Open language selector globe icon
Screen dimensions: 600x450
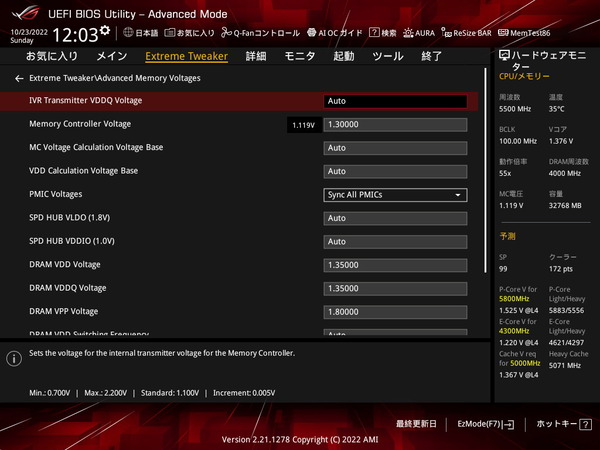tap(128, 33)
